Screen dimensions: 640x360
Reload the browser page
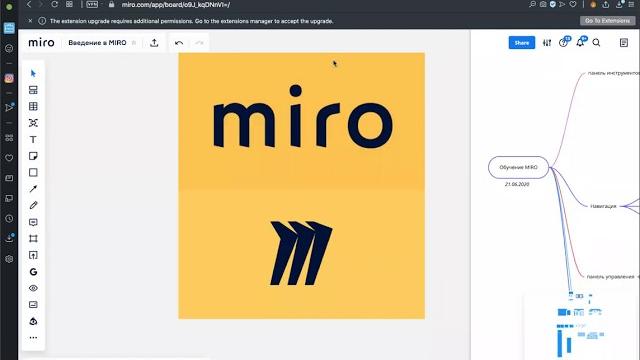(54, 4)
